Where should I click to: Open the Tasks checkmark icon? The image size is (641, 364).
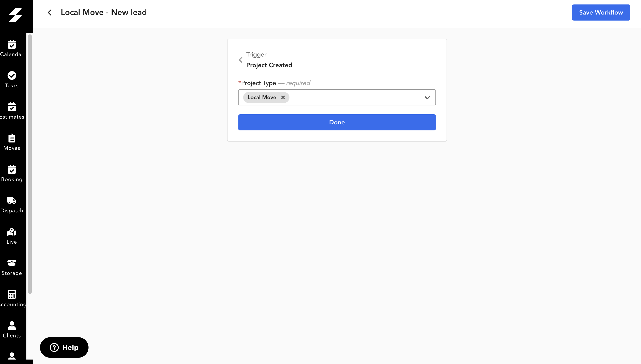(12, 75)
